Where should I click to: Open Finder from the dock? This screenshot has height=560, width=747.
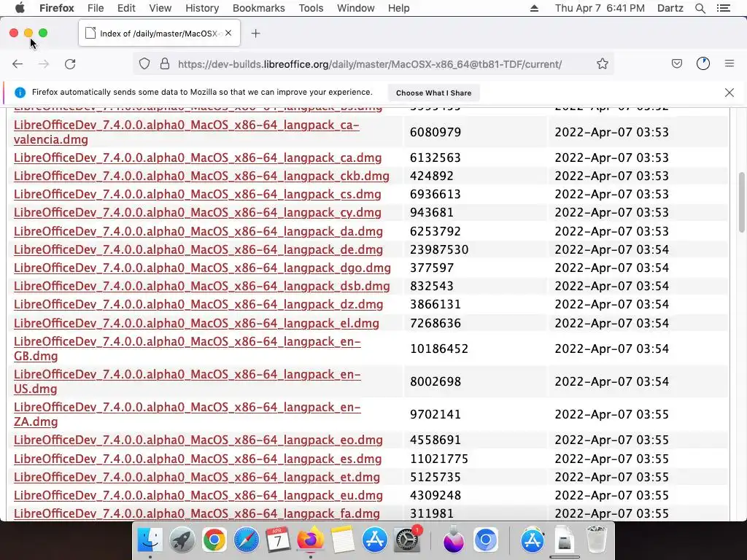150,540
